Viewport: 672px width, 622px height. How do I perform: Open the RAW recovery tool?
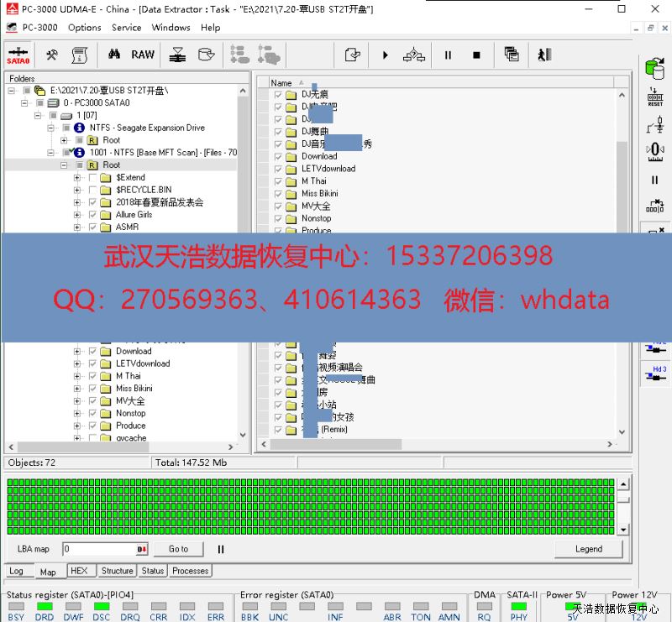pos(143,55)
